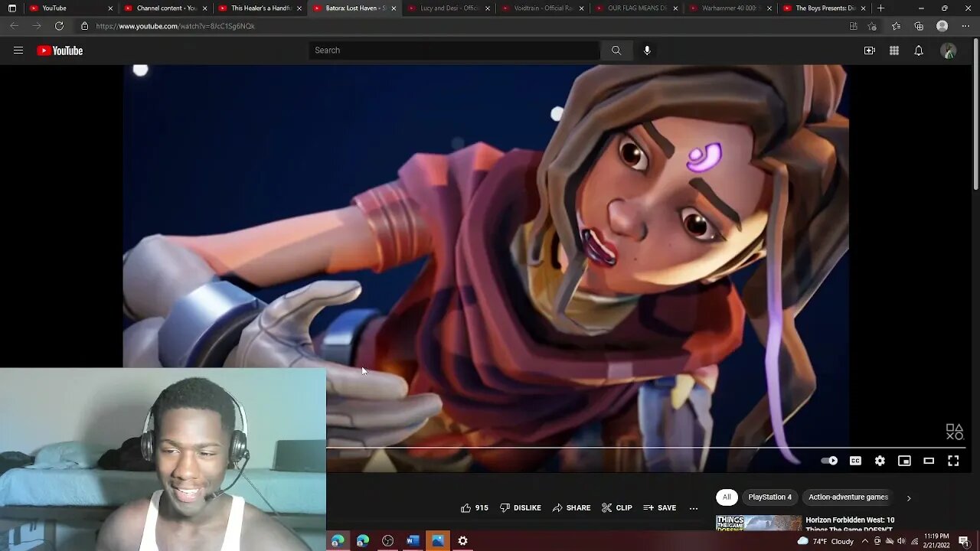Open the Create video camera icon
This screenshot has height=551, width=980.
click(870, 51)
